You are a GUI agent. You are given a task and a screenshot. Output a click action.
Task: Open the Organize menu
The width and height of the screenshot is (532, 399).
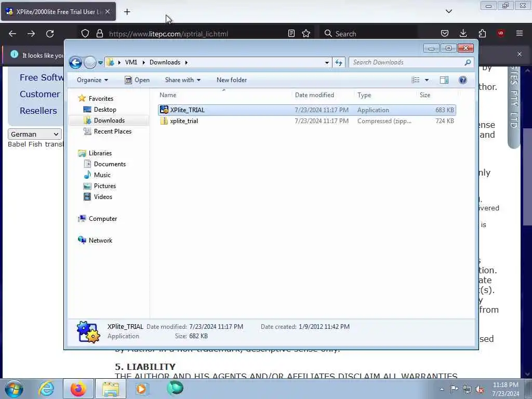pos(92,80)
